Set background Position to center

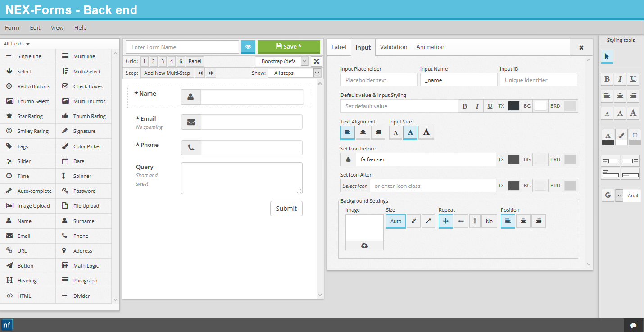[523, 221]
